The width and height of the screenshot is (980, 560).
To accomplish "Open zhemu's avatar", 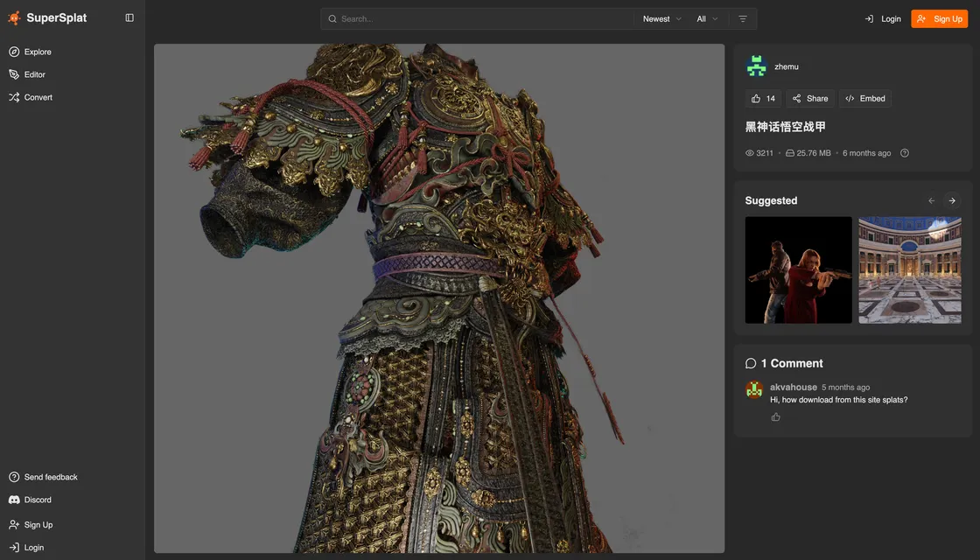I will pos(756,66).
